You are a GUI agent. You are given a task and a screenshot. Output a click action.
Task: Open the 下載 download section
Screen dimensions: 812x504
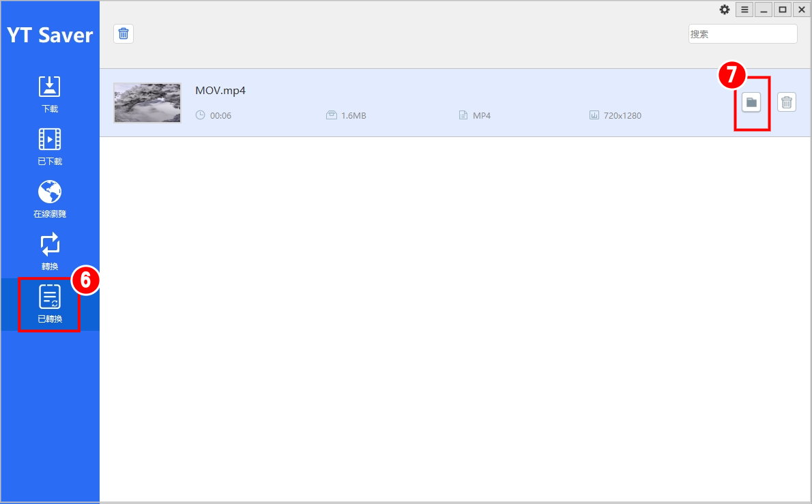pos(50,94)
